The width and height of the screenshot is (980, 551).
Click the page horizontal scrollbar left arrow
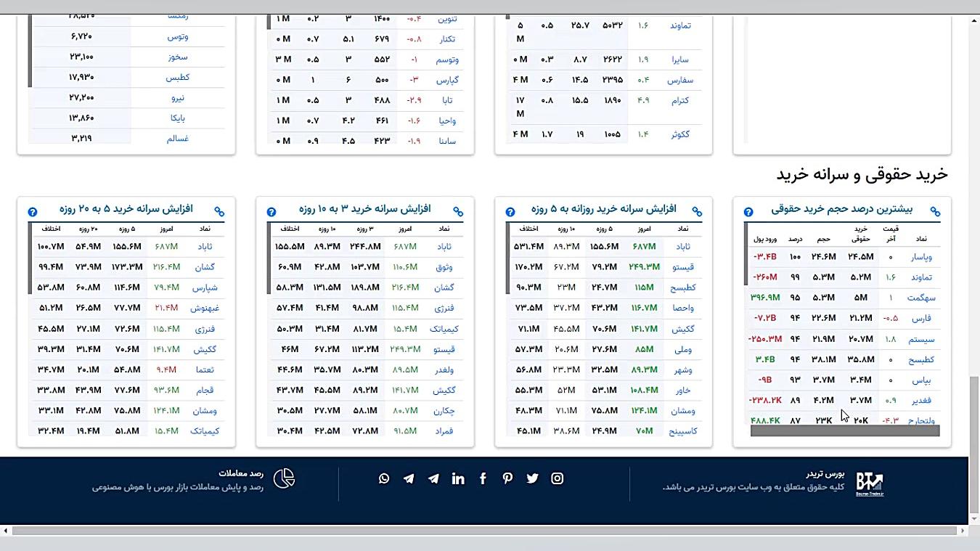click(x=6, y=531)
